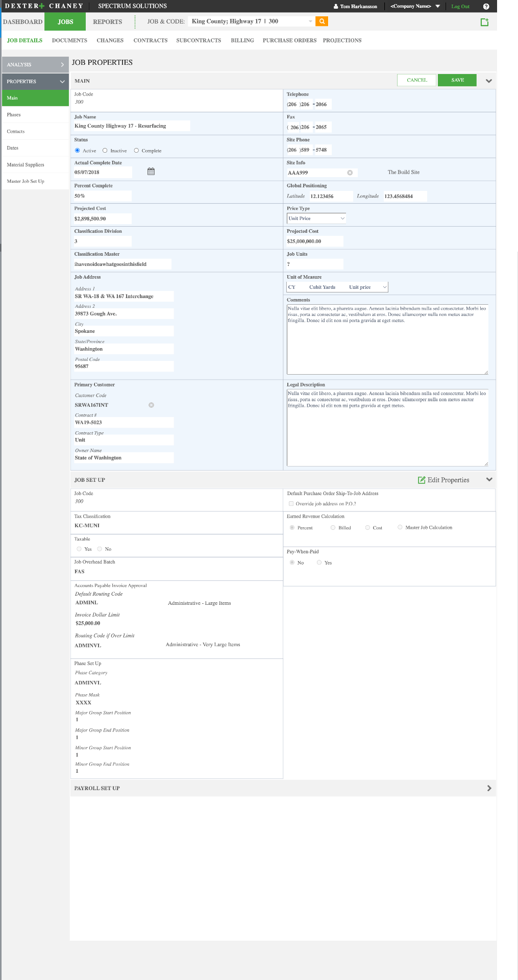Open the calendar picker for Actual Complete Date
This screenshot has width=518, height=980.
point(151,171)
